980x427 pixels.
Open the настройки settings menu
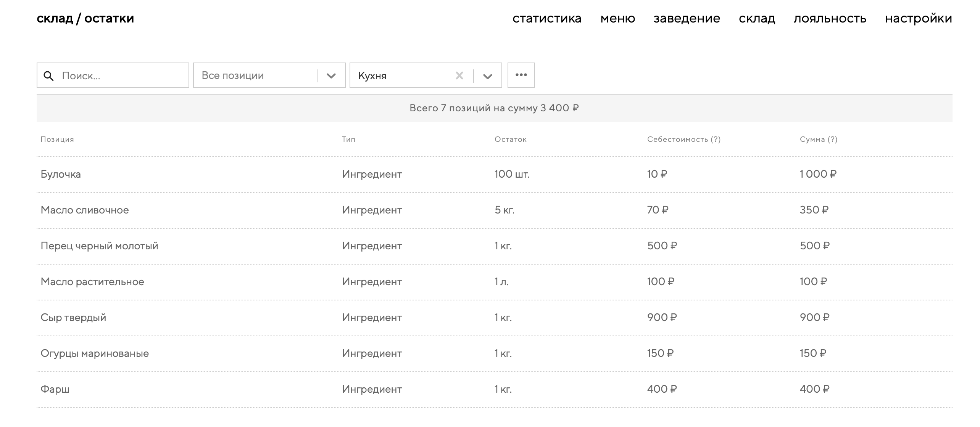pos(918,18)
